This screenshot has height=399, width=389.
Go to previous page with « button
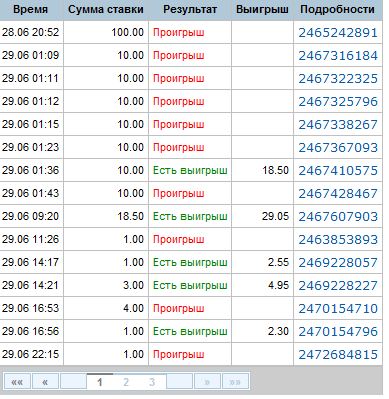45,381
